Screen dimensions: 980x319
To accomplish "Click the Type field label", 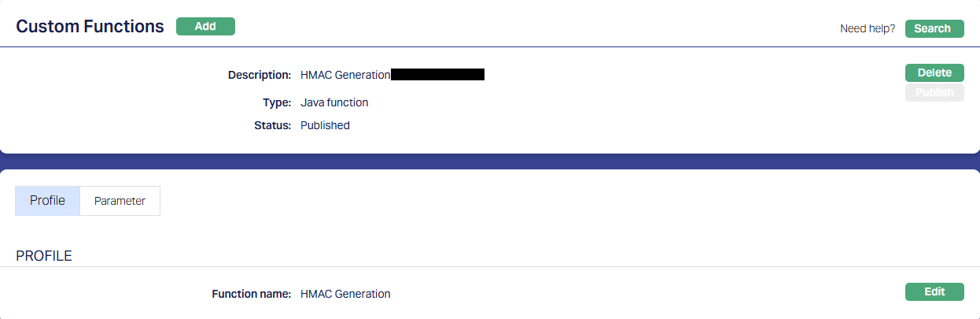I will pyautogui.click(x=276, y=102).
